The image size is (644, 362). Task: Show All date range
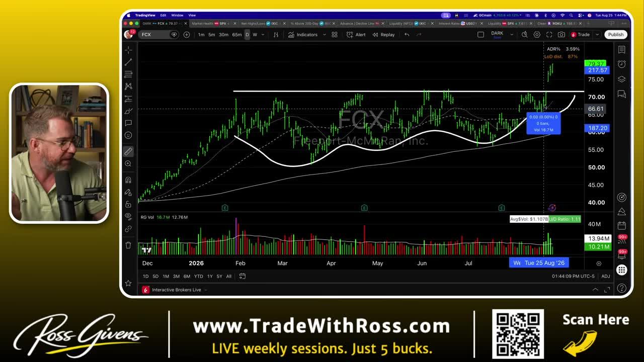(x=229, y=276)
